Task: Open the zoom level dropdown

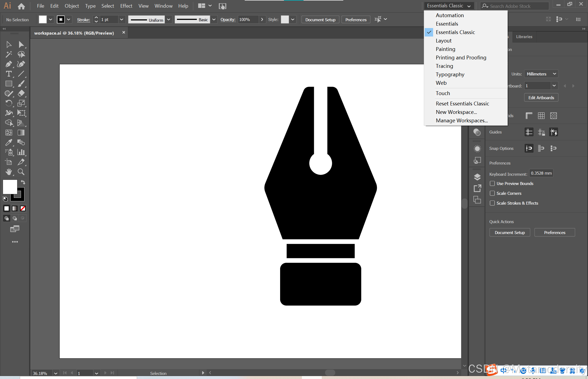Action: (56, 373)
